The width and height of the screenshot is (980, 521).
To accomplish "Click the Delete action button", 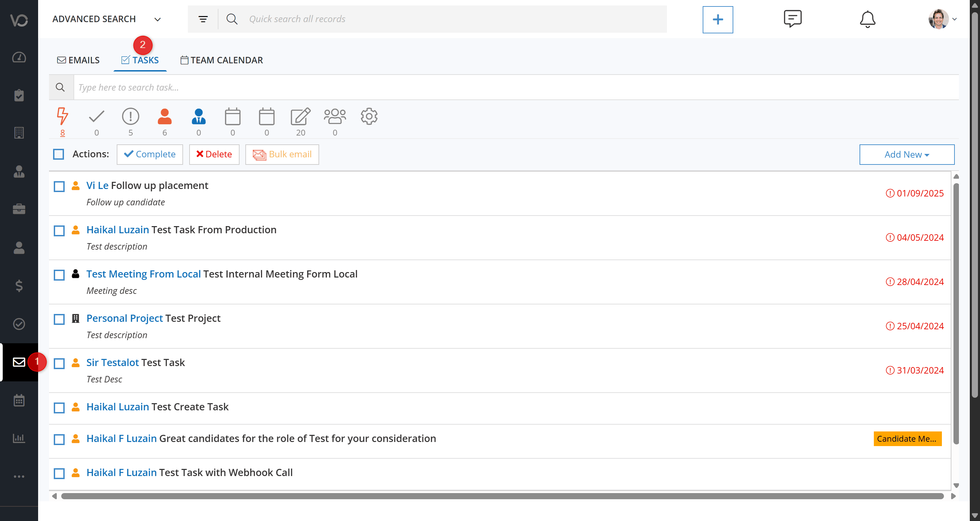I will [x=214, y=154].
